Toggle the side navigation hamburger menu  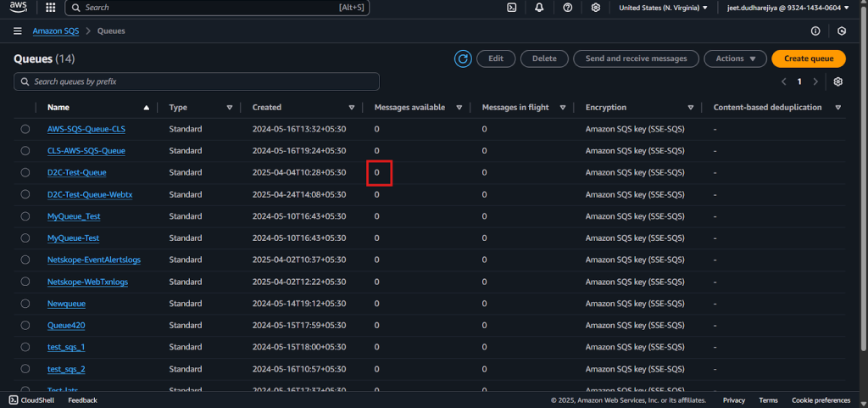click(18, 31)
